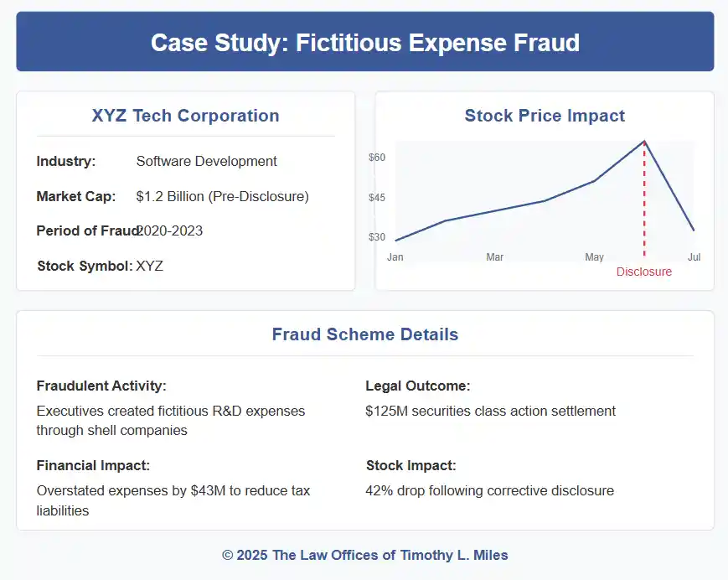The image size is (728, 580).
Task: Select the red Disclosure label under chart
Action: [644, 272]
